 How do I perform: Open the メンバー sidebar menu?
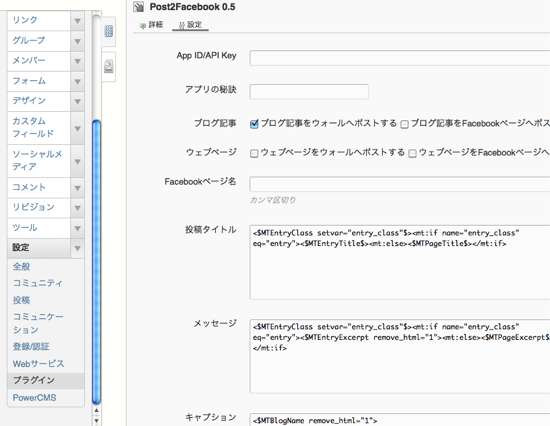39,61
